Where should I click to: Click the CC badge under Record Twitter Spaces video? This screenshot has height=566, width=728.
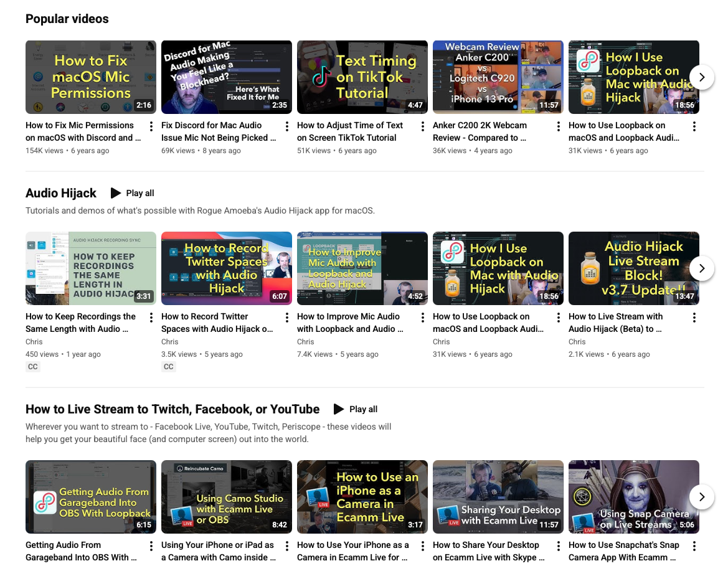169,367
